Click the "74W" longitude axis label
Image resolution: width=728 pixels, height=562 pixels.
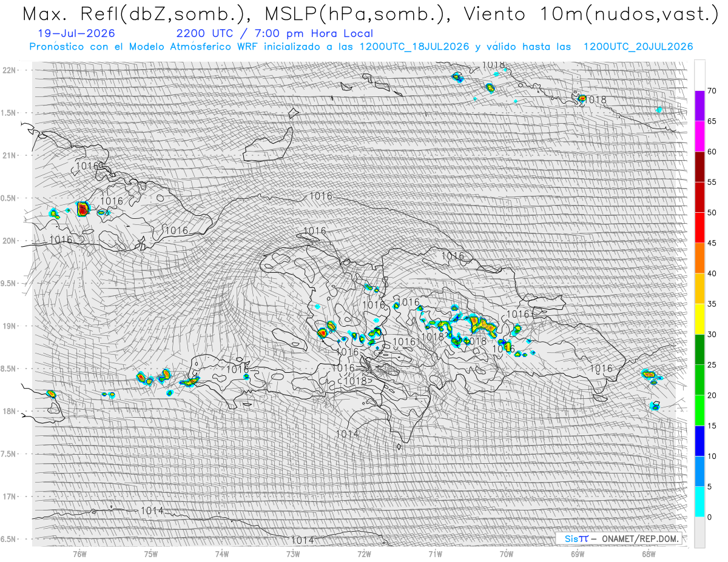pyautogui.click(x=222, y=554)
